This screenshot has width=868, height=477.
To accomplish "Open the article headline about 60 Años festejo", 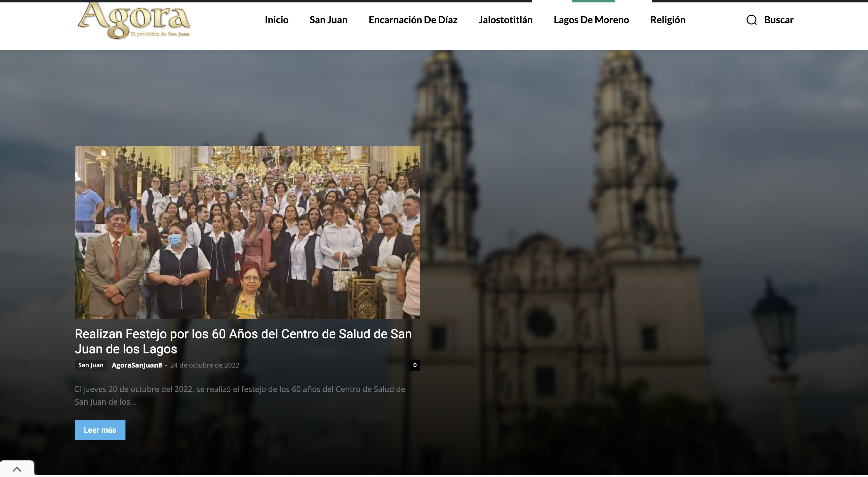I will tap(243, 341).
